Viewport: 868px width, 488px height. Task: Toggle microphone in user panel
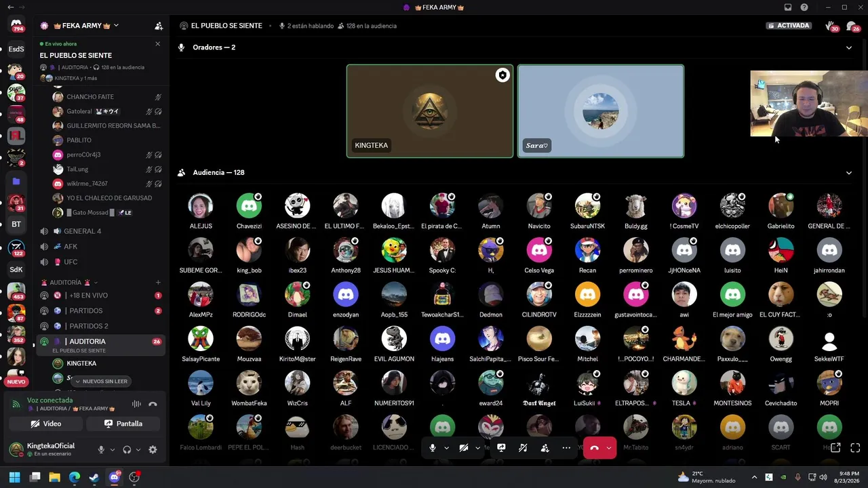tap(101, 449)
